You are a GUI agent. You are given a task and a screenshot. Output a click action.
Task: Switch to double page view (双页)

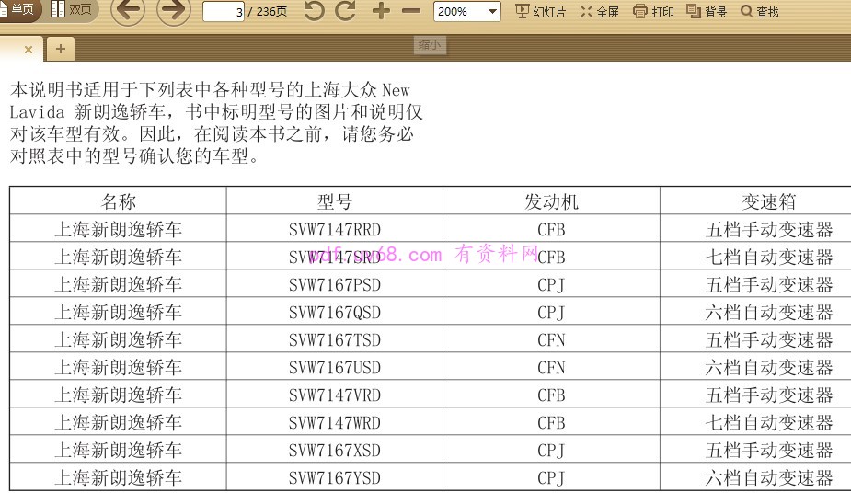click(72, 10)
